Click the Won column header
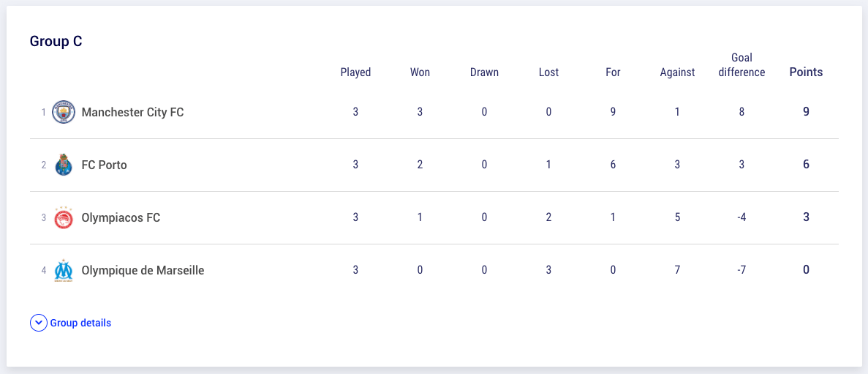 pyautogui.click(x=420, y=72)
